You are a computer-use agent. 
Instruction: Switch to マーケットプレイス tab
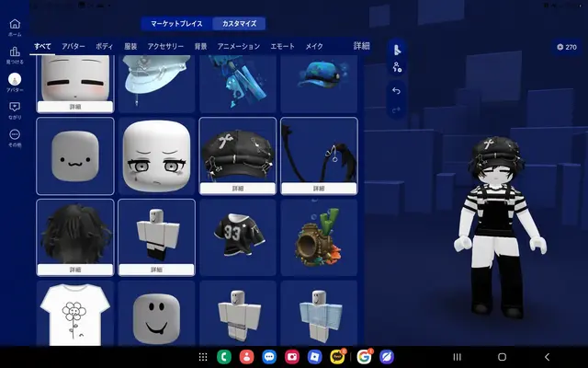click(176, 23)
